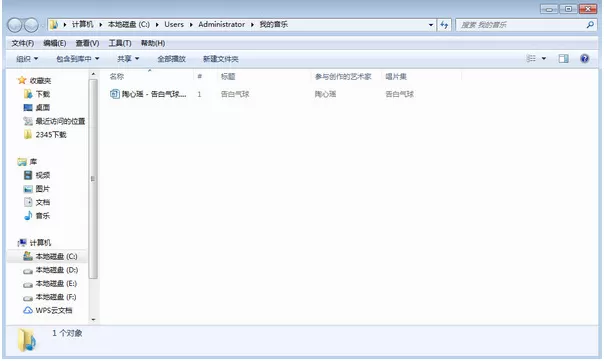Click the Back navigation arrow button
Image resolution: width=604 pixels, height=361 pixels.
tap(15, 25)
